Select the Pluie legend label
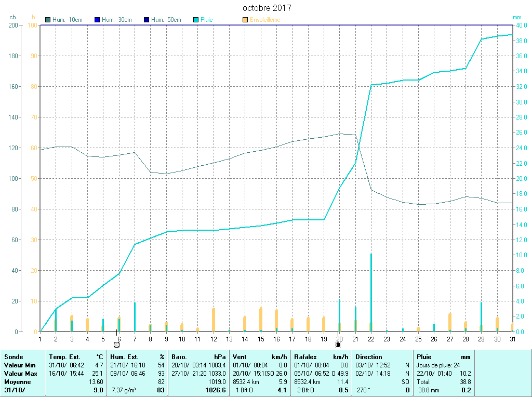The height and width of the screenshot is (397, 532). [207, 20]
